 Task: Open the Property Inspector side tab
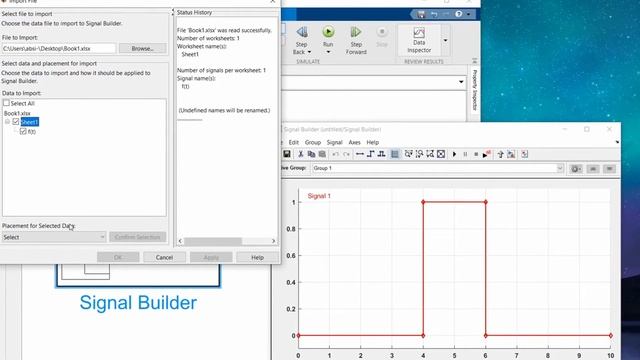[474, 90]
